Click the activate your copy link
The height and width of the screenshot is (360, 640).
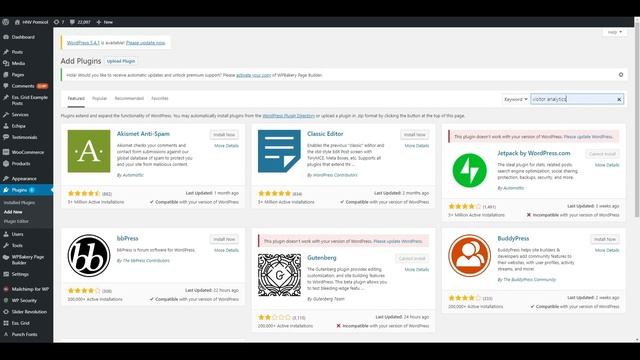tap(253, 75)
